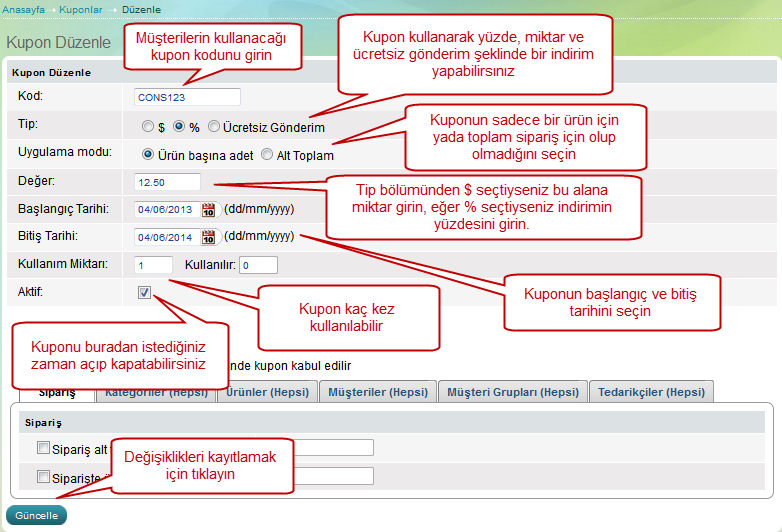The height and width of the screenshot is (532, 782).
Task: Open the Bitiş Tarihi calendar icon
Action: pos(208,237)
